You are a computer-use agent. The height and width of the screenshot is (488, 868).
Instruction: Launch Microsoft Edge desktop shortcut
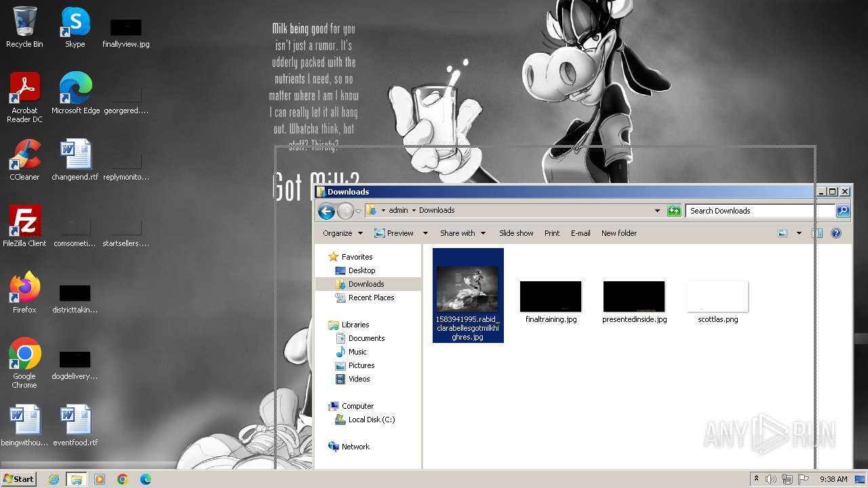coord(75,93)
